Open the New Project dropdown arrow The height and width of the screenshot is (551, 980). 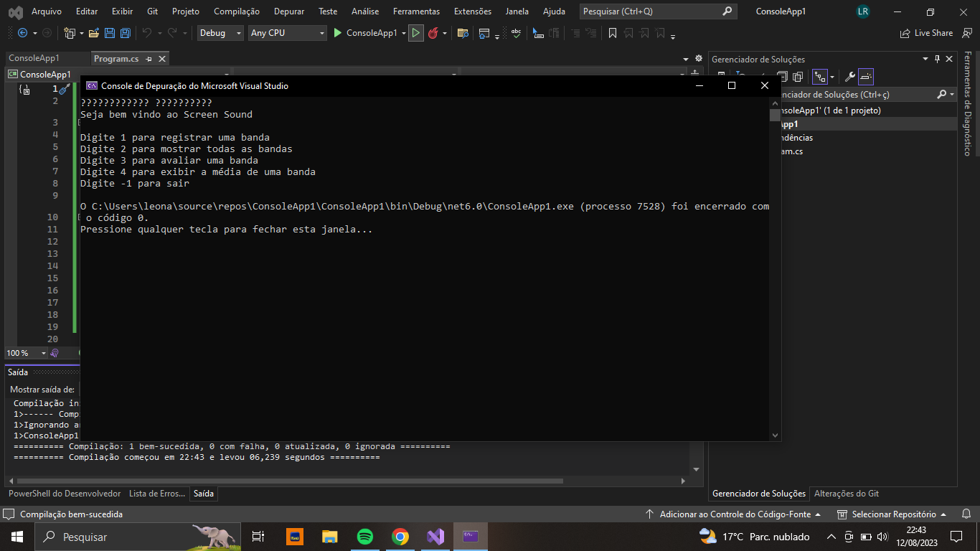click(80, 33)
